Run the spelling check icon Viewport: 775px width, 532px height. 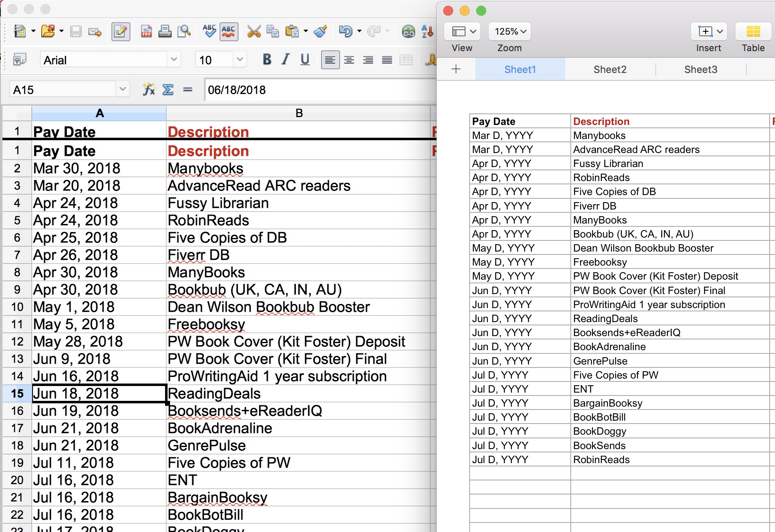(209, 31)
